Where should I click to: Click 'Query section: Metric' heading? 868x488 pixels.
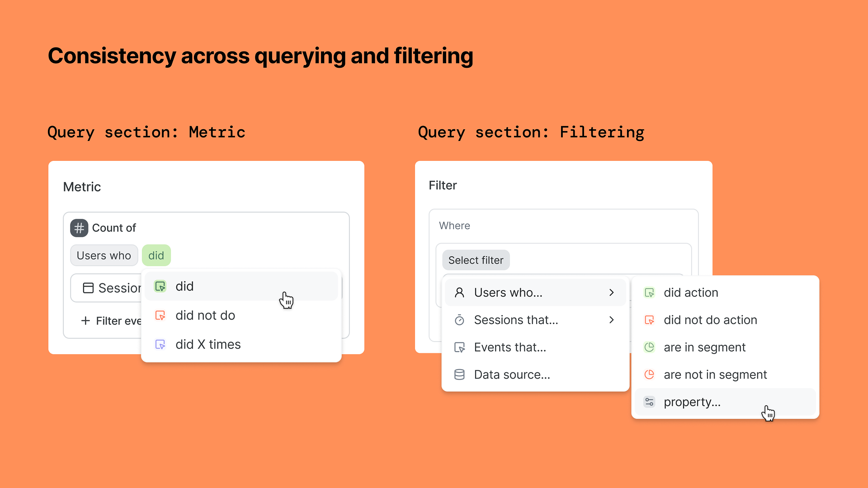[x=146, y=132]
